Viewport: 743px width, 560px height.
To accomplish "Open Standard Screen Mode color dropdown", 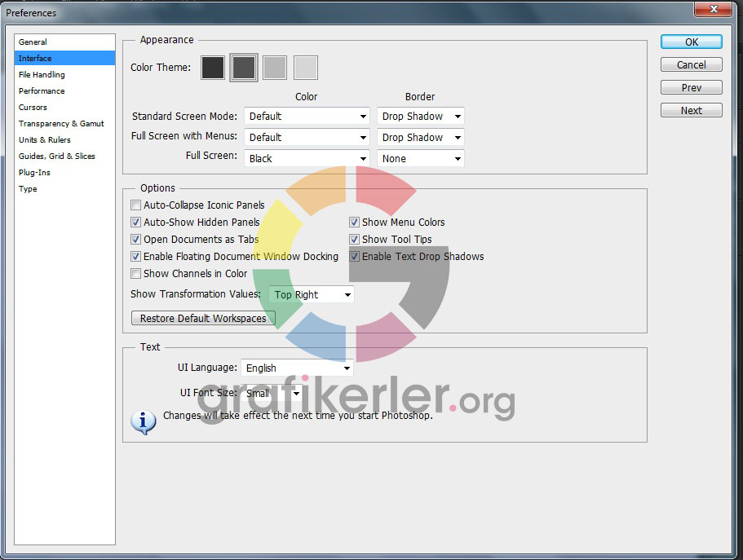I will (307, 117).
